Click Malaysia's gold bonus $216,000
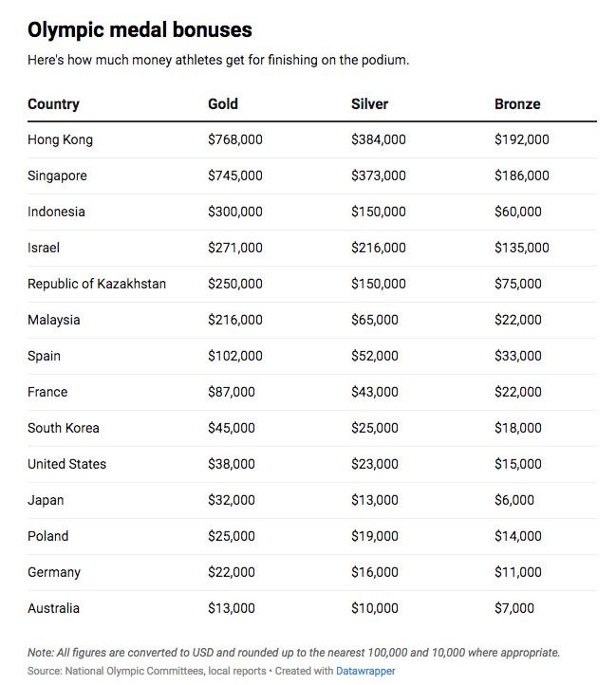This screenshot has width=616, height=685. tap(235, 320)
